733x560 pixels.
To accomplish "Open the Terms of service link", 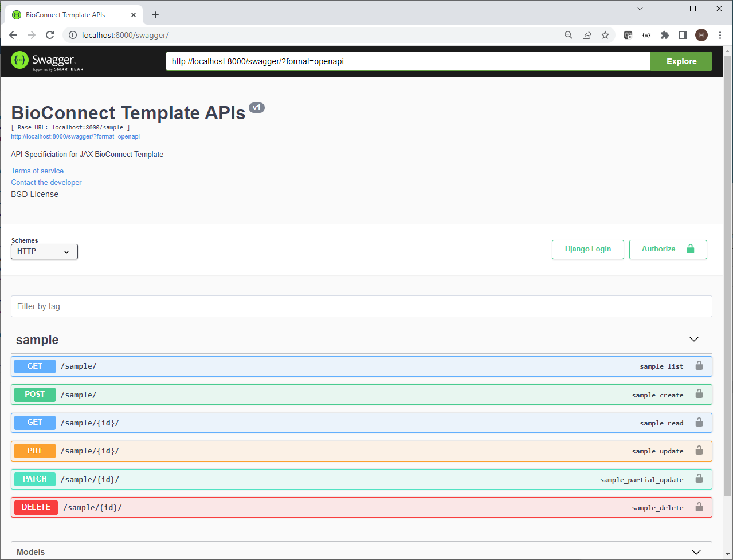I will click(x=37, y=171).
